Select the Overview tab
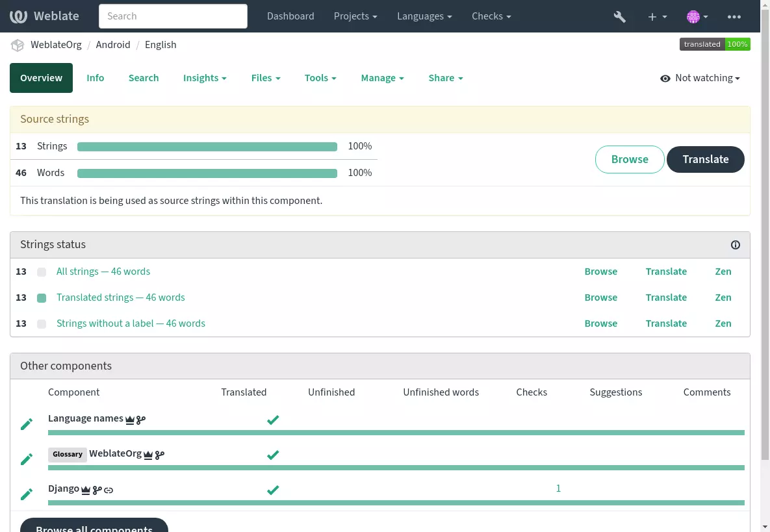770x532 pixels. click(41, 78)
